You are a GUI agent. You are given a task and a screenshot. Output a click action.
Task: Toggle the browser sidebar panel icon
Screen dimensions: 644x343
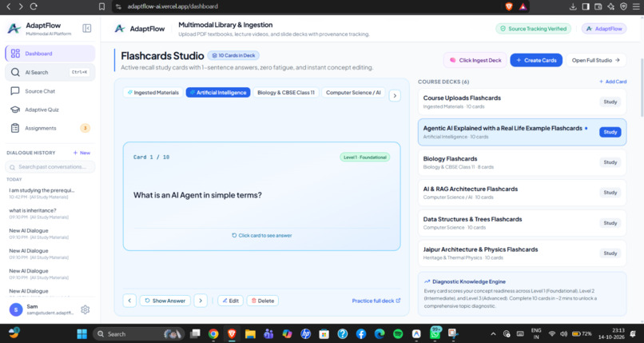[586, 6]
